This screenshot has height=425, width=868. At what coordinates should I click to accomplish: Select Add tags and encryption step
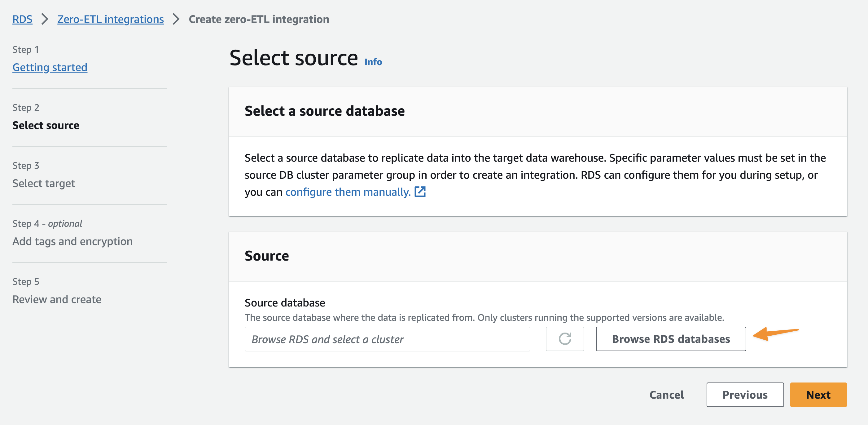72,242
